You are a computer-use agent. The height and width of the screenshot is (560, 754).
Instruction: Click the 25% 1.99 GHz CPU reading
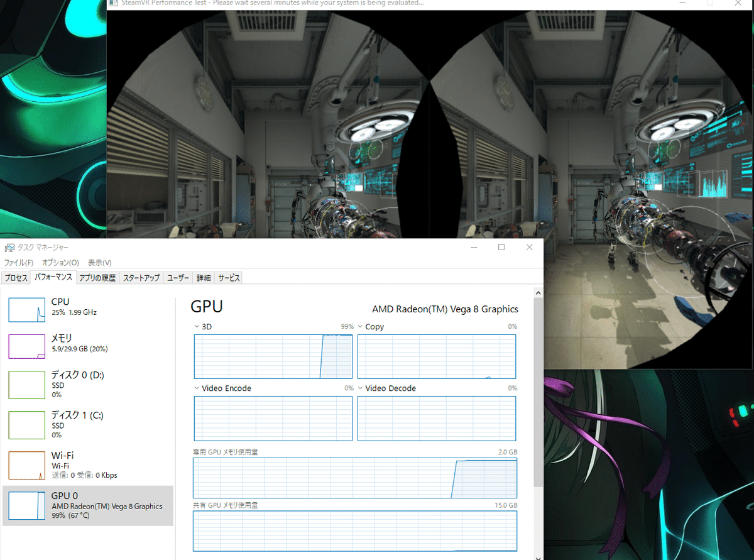click(x=74, y=312)
